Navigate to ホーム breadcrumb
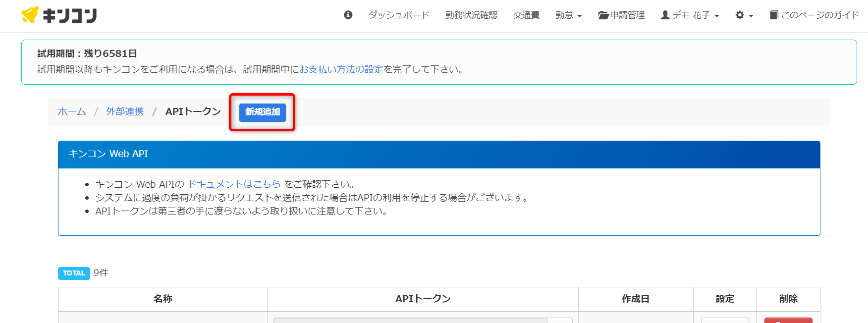The height and width of the screenshot is (323, 868). click(x=72, y=111)
